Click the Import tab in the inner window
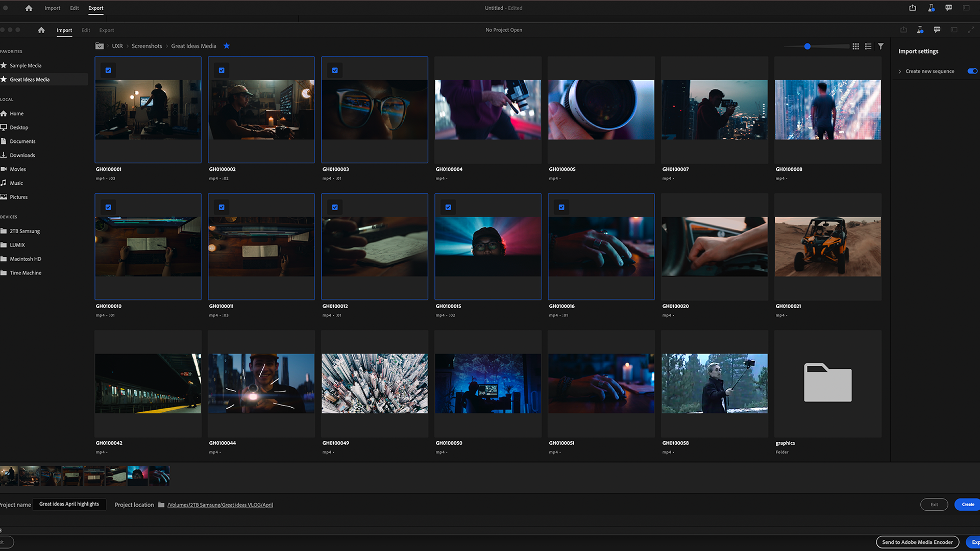The image size is (980, 551). click(x=64, y=30)
